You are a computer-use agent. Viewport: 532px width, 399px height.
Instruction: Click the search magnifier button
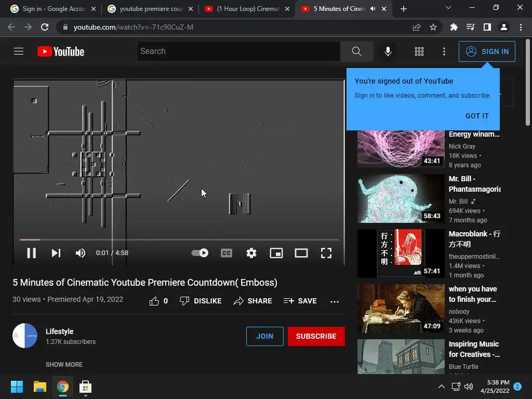(356, 51)
